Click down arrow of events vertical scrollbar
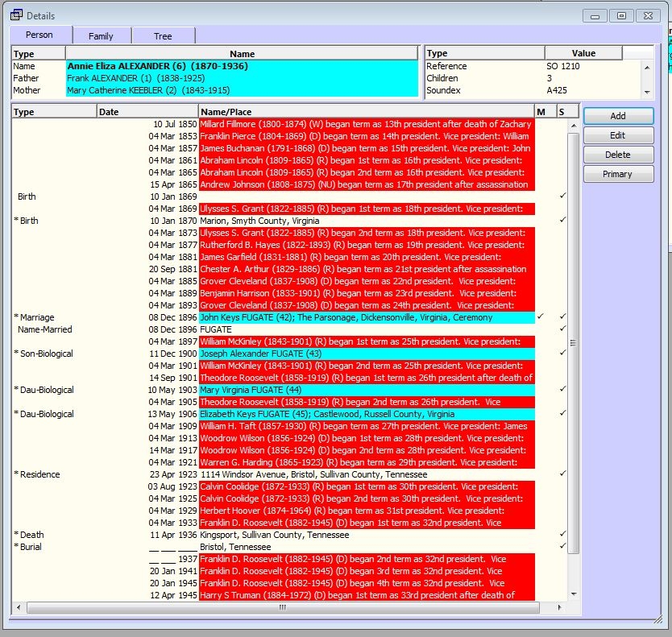672x637 pixels. pyautogui.click(x=574, y=594)
